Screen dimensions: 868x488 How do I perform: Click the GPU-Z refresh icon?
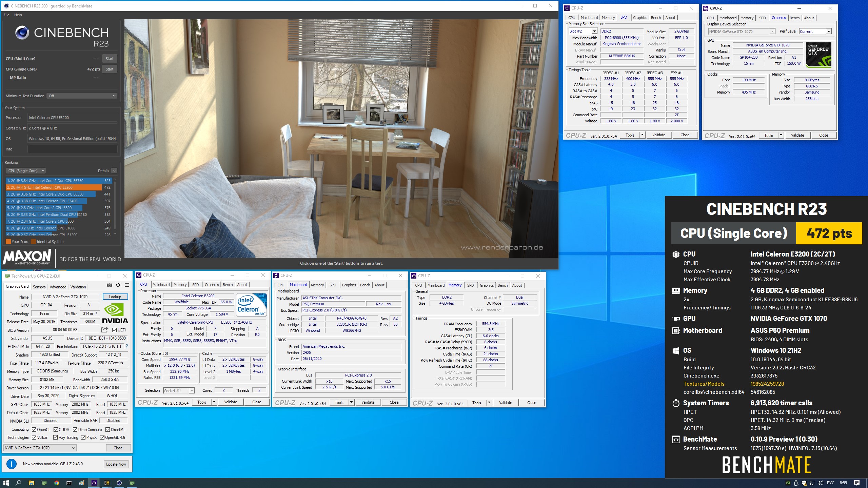tap(118, 285)
